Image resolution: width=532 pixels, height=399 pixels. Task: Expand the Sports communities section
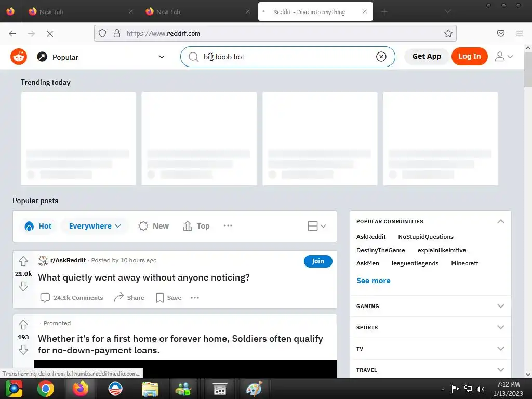(500, 327)
